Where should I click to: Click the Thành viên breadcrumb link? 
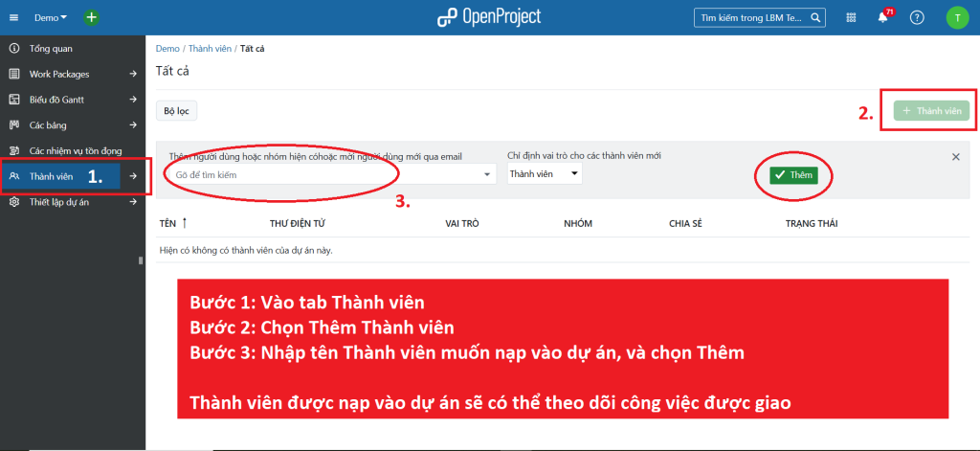[x=209, y=49]
